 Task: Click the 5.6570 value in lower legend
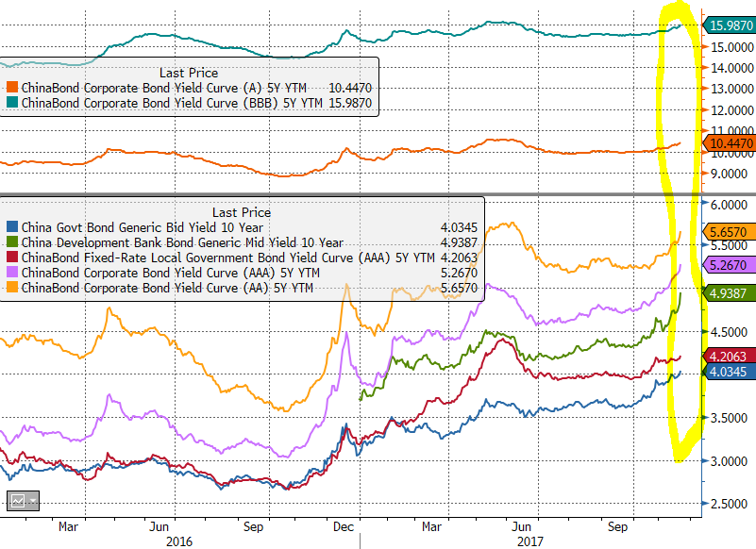click(x=459, y=288)
